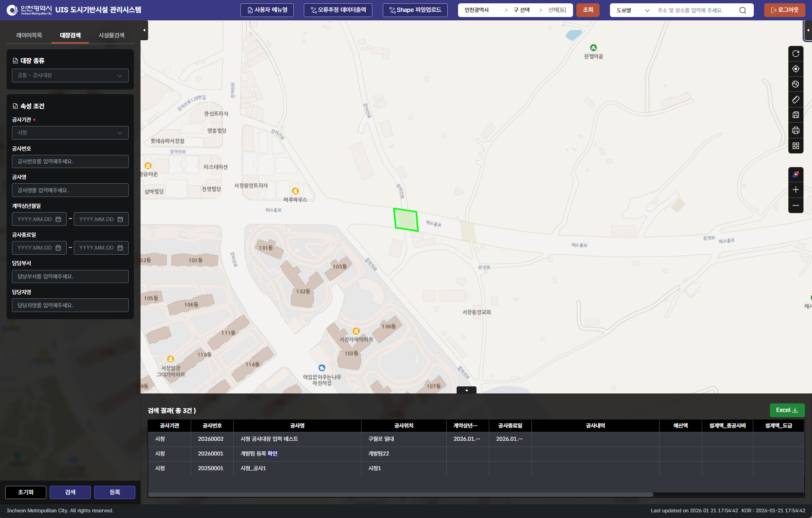Expand the 공사기관 dropdown
Screen dimensions: 812x518
70,133
